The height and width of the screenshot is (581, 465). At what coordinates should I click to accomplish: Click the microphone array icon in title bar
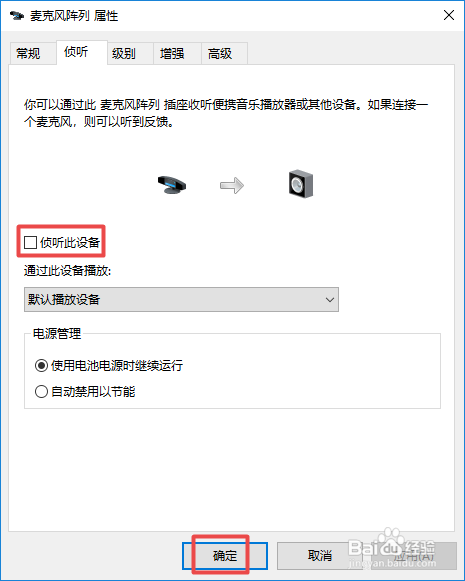click(x=17, y=16)
